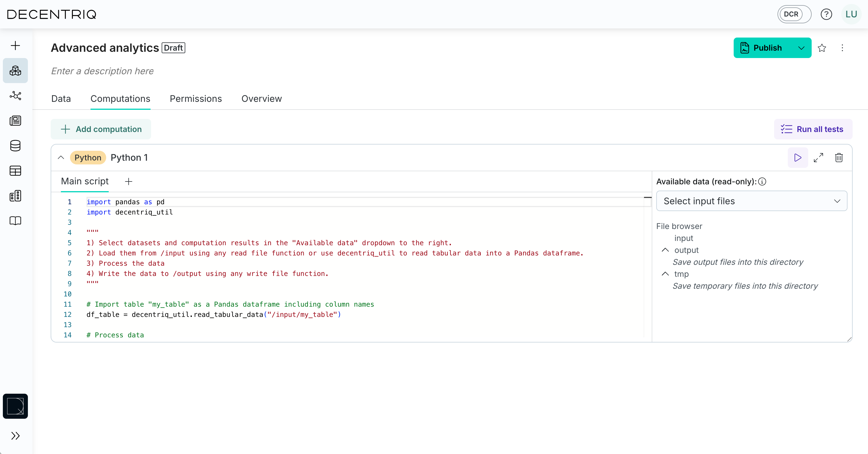Click Run all tests
Image resolution: width=868 pixels, height=454 pixels.
(x=813, y=129)
